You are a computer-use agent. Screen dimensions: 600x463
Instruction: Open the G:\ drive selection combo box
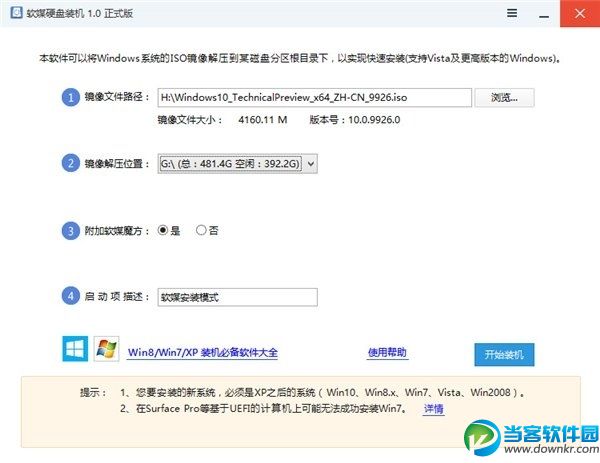click(237, 164)
